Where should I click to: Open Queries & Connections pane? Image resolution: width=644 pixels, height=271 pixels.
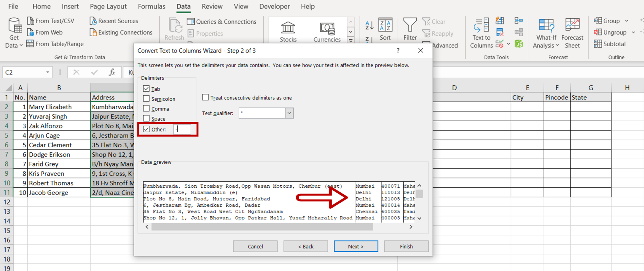(x=222, y=21)
